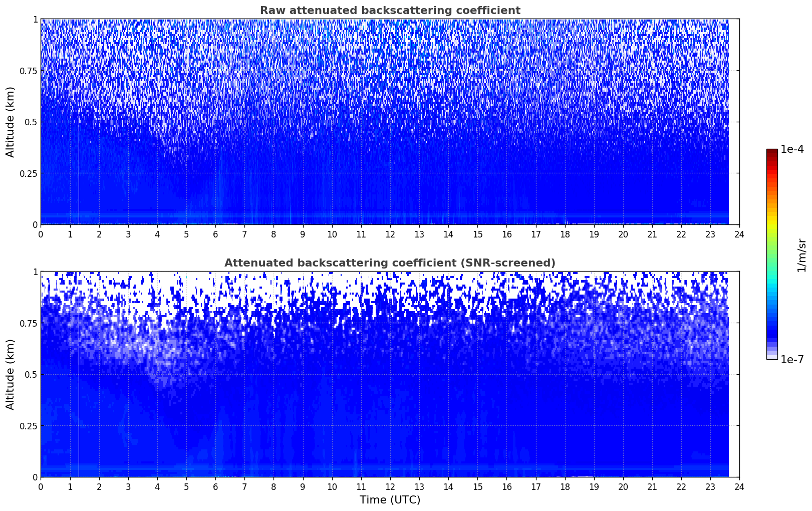Pick the dark red top of the colorbar
Screen dimensions: 812x511
pyautogui.click(x=772, y=152)
